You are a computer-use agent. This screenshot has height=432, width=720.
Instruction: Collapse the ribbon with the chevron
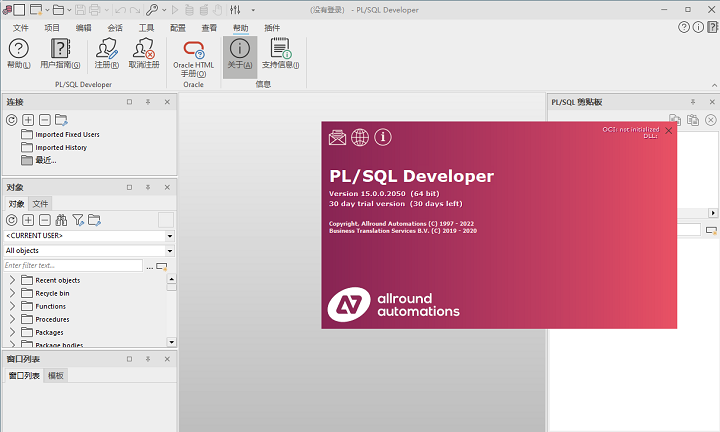(714, 85)
